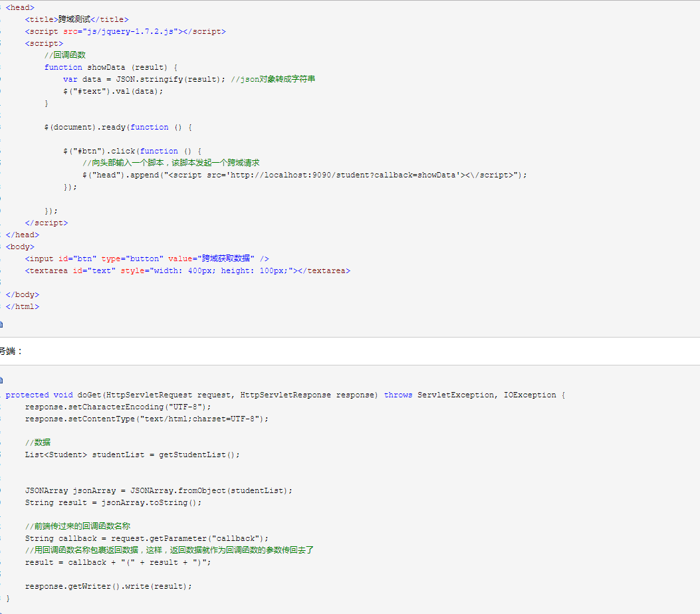This screenshot has width=700, height=614.
Task: Click the response.getWriter().write(result); line
Action: pos(108,586)
